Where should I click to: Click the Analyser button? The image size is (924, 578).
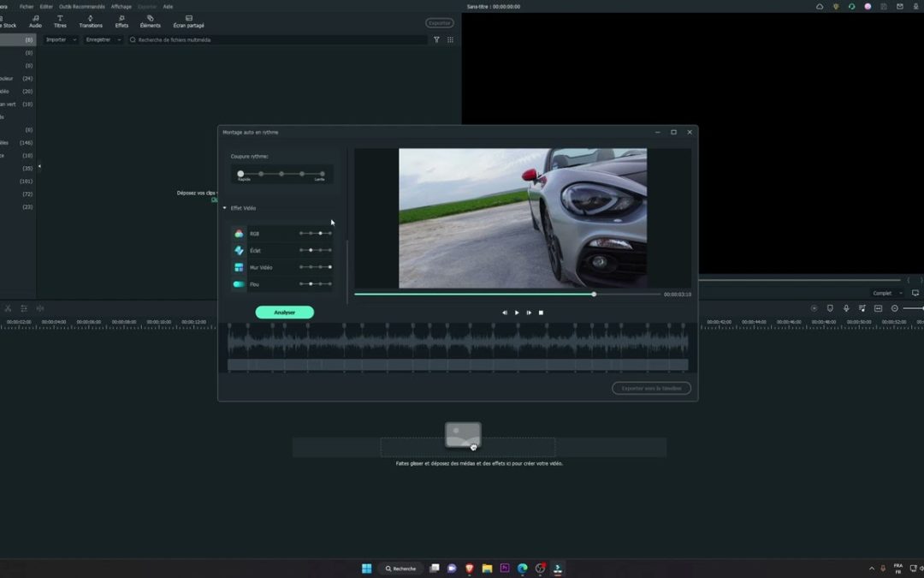285,312
